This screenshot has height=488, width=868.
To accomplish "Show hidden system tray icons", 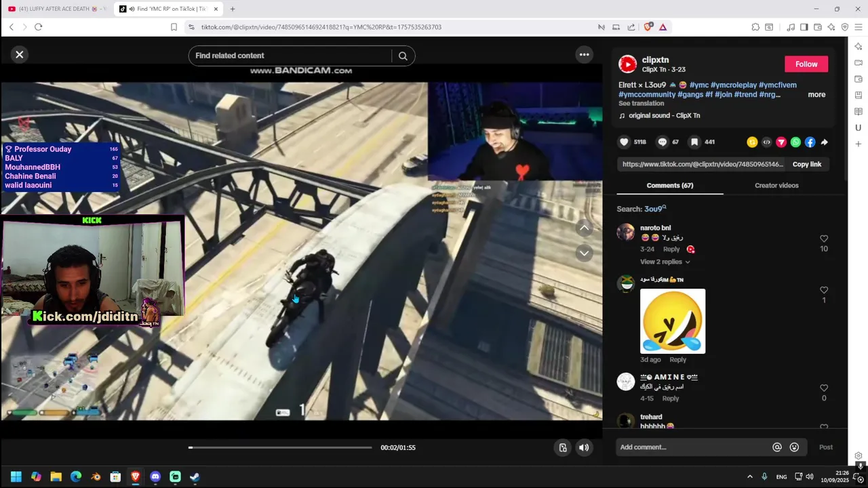I will tap(749, 477).
